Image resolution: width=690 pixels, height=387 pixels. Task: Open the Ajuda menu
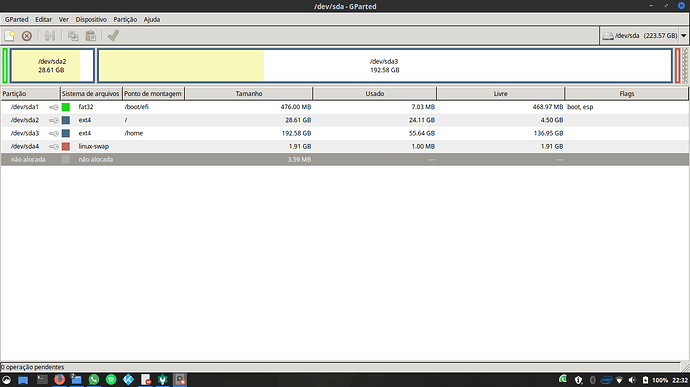click(x=152, y=19)
